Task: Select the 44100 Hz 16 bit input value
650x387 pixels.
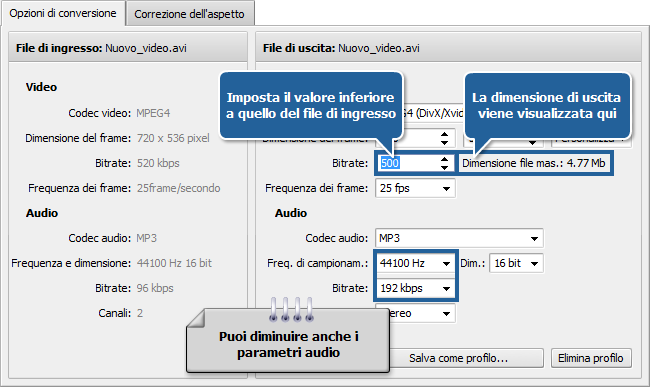Action: tap(174, 263)
